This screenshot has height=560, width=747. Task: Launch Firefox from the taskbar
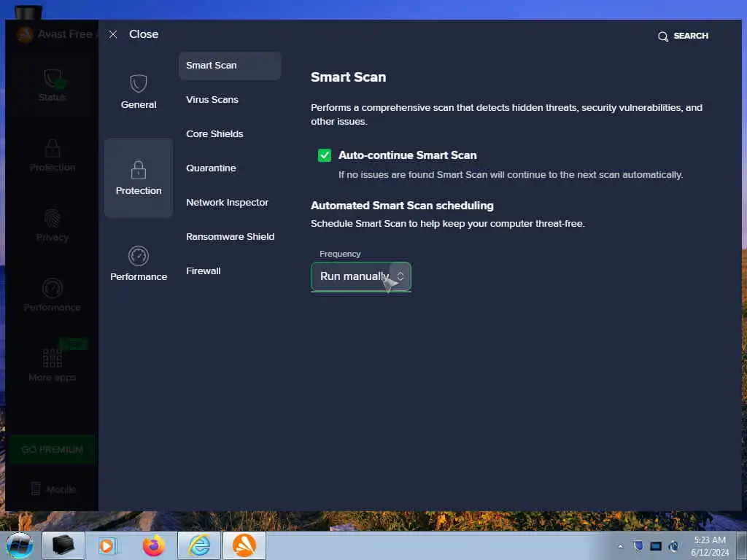coord(154,545)
